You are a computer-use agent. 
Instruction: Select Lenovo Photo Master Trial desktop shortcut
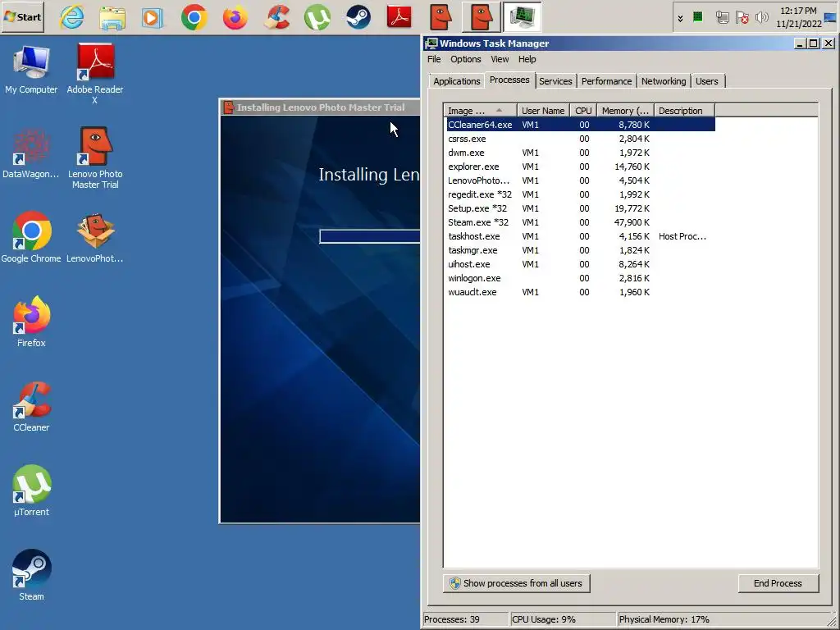[95, 158]
